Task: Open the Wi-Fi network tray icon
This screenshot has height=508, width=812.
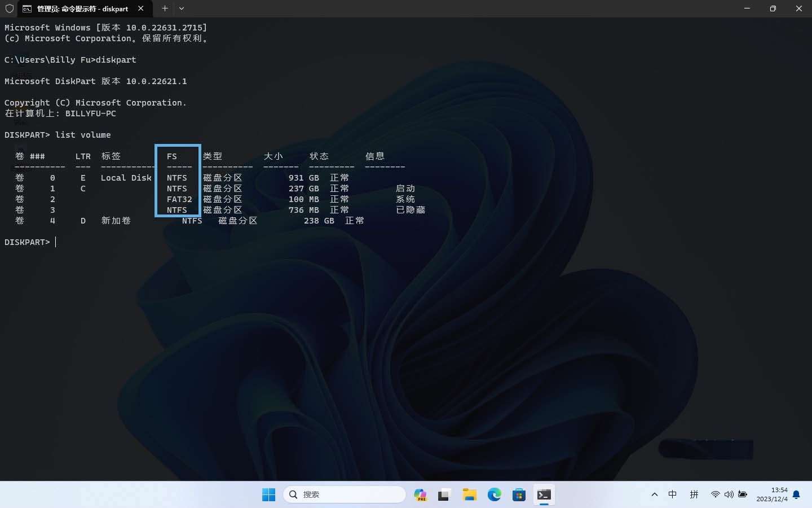Action: [715, 494]
